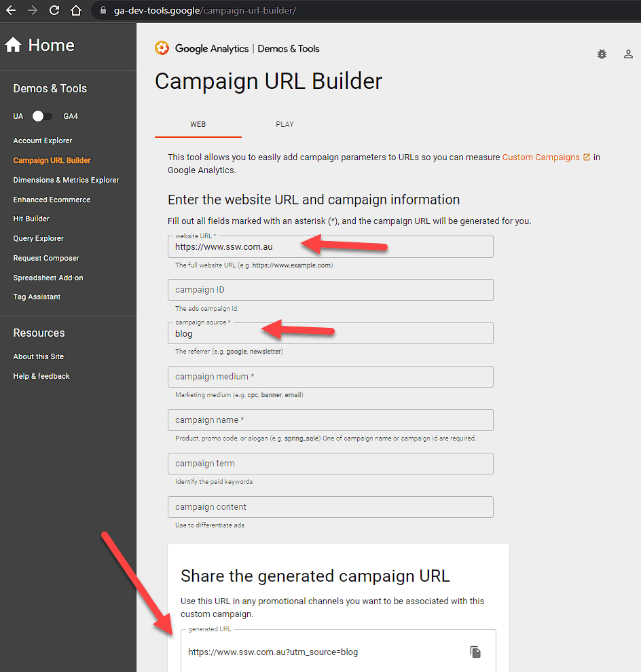641x672 pixels.
Task: Toggle the UA / GA4 switch
Action: 42,116
